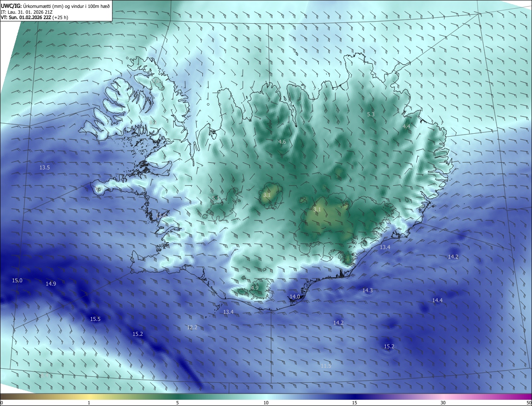Click 15.2 in the southeastern sea area
Screen dimensions: 532x406
[389, 347]
